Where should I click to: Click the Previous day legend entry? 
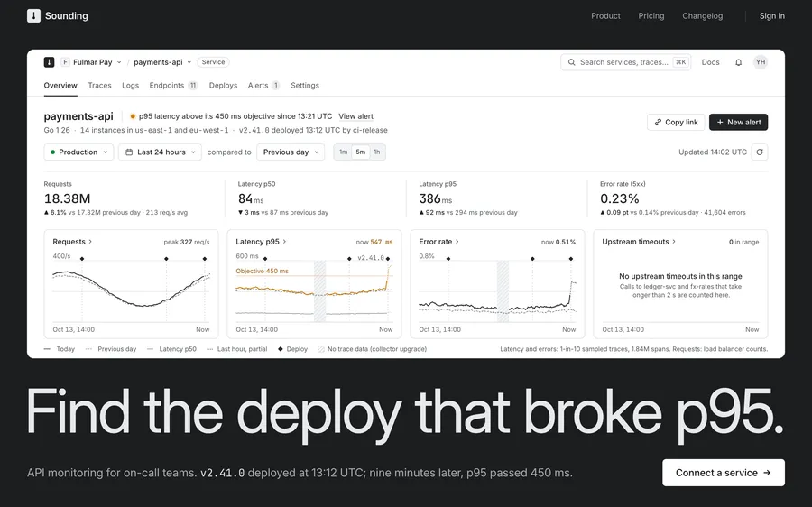tap(111, 349)
